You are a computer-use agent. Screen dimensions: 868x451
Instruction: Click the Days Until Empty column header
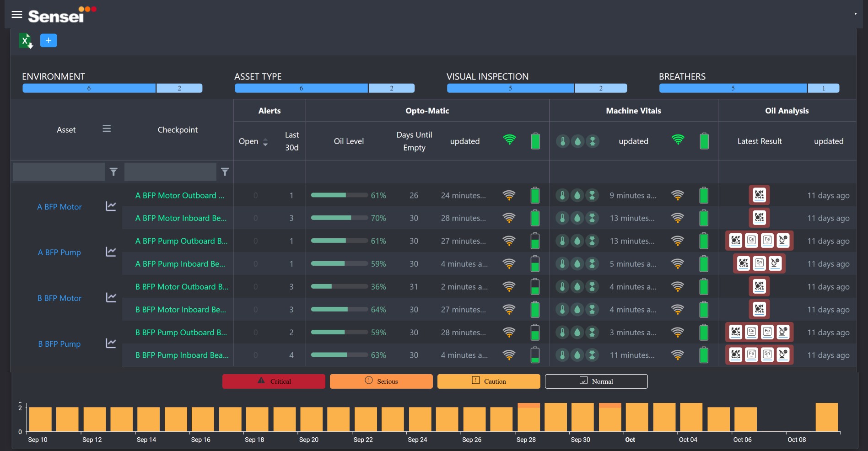click(414, 141)
